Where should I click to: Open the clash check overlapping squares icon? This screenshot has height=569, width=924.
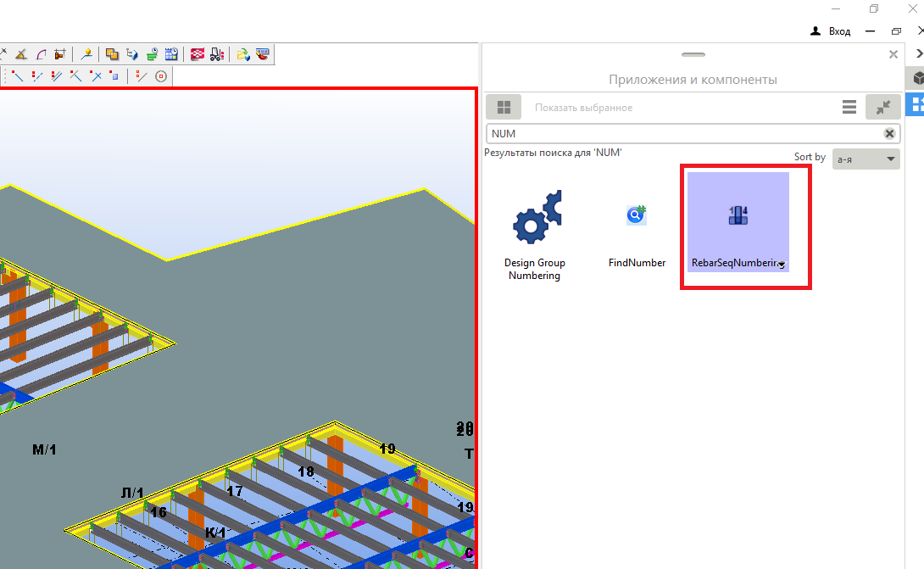click(112, 54)
